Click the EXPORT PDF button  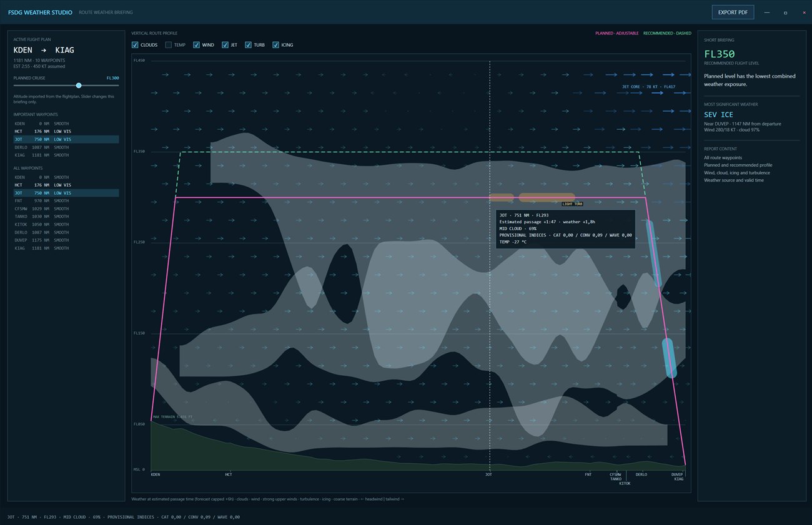pos(733,12)
